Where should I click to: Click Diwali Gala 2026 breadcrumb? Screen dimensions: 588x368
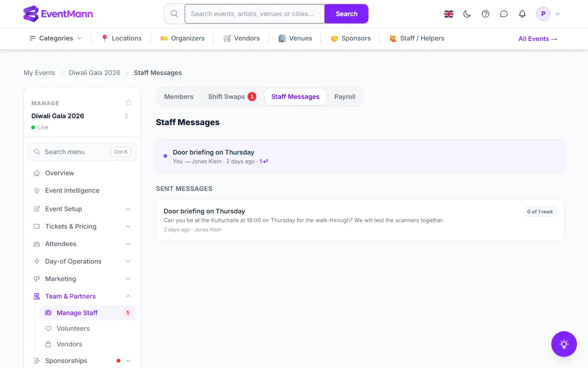tap(95, 73)
